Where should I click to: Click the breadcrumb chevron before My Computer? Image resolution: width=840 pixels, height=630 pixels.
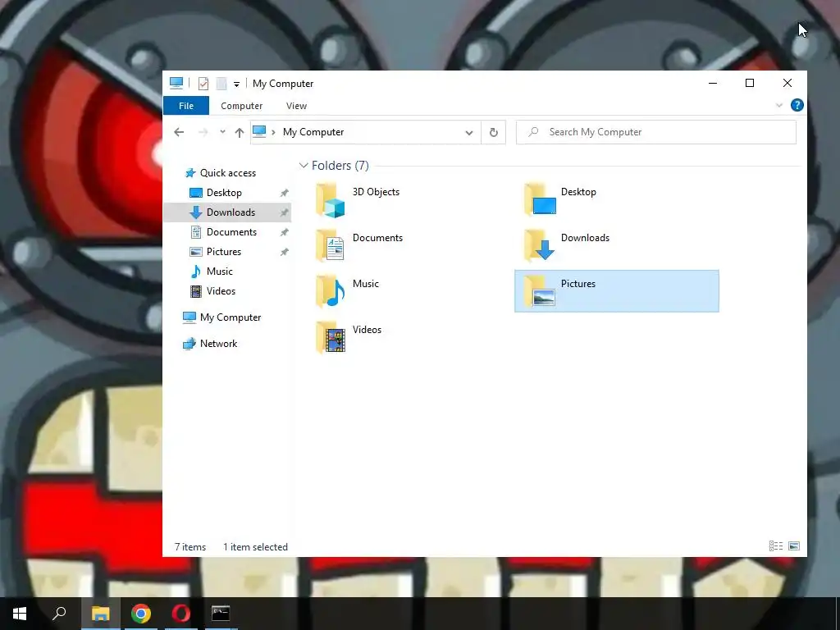tap(273, 132)
